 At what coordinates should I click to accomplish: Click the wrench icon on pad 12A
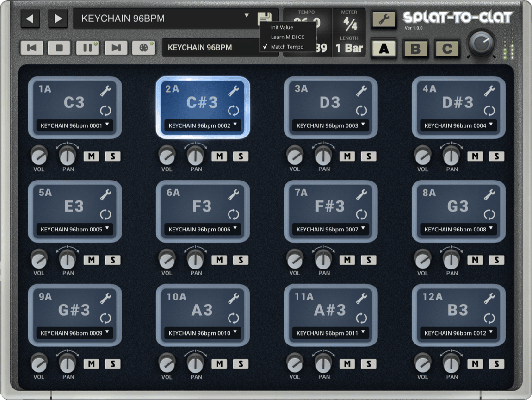coord(489,299)
